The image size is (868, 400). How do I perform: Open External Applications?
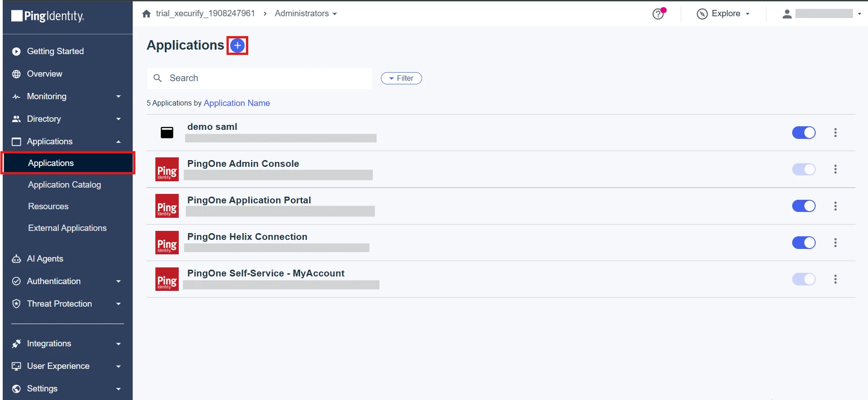click(x=67, y=228)
